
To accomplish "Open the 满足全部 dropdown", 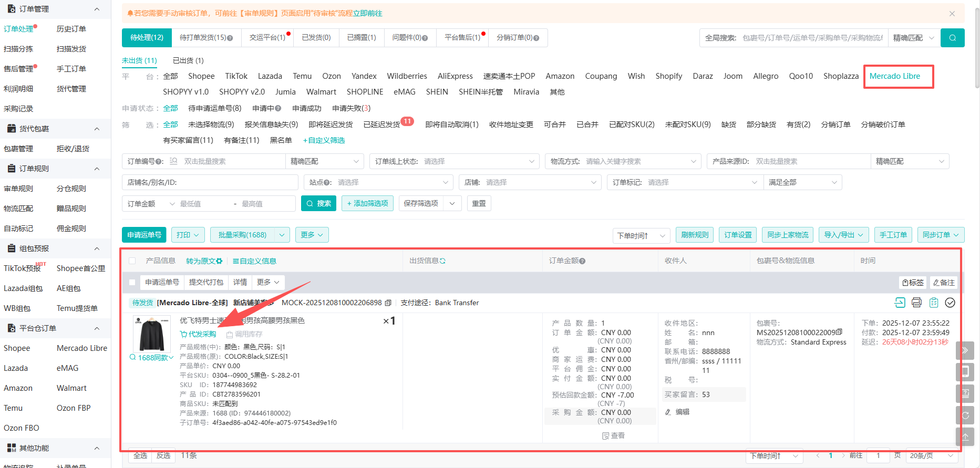I will pos(802,182).
